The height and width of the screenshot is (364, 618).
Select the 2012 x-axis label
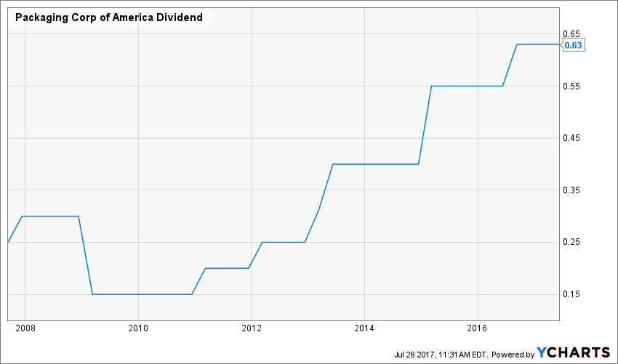[x=251, y=329]
